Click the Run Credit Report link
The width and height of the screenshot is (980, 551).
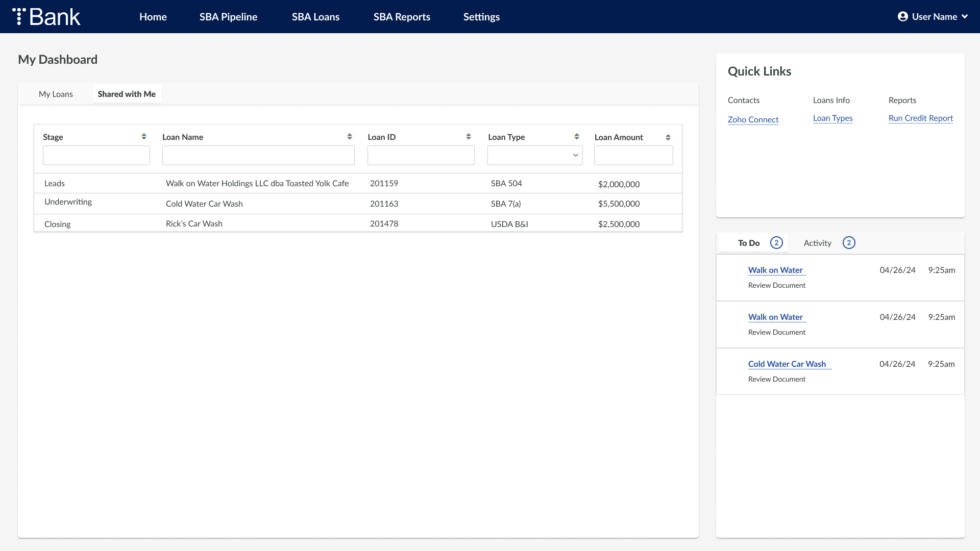click(920, 118)
